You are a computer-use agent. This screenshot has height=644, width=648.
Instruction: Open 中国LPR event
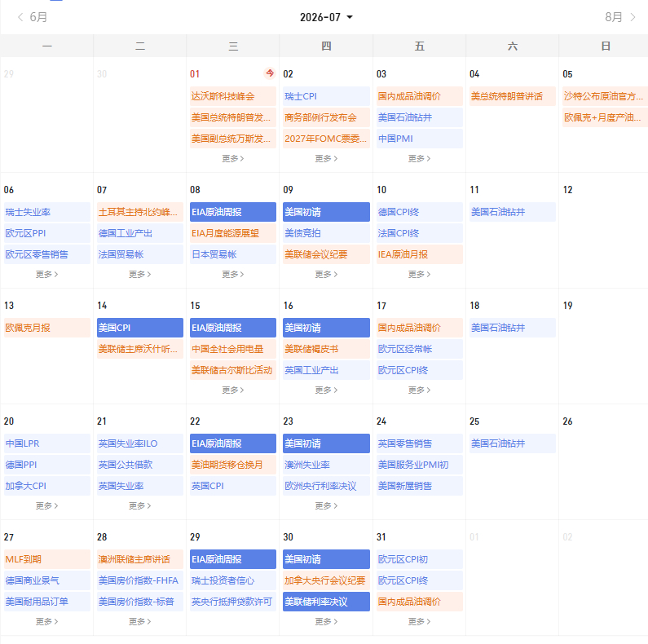(47, 443)
